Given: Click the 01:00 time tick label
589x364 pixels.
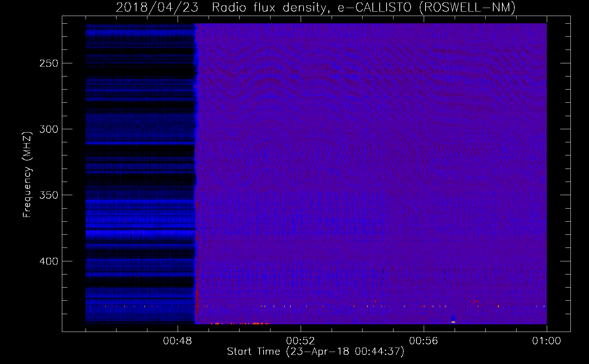Looking at the screenshot, I should click(546, 341).
